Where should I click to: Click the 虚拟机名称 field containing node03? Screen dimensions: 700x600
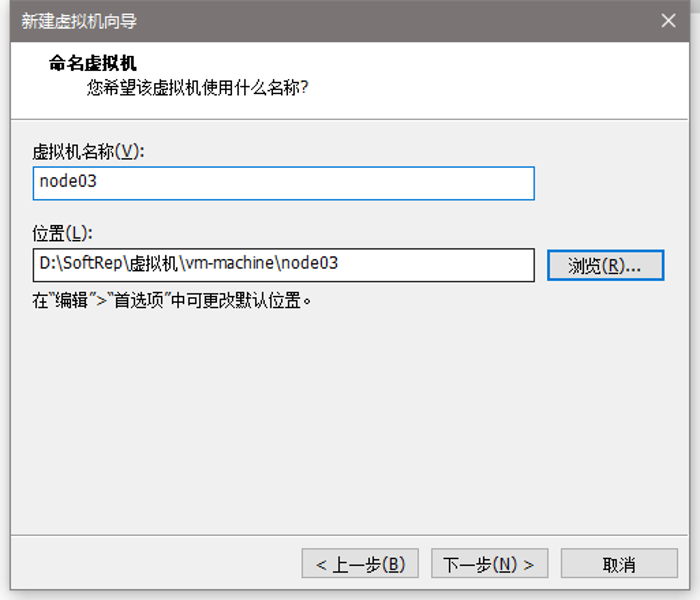[283, 183]
